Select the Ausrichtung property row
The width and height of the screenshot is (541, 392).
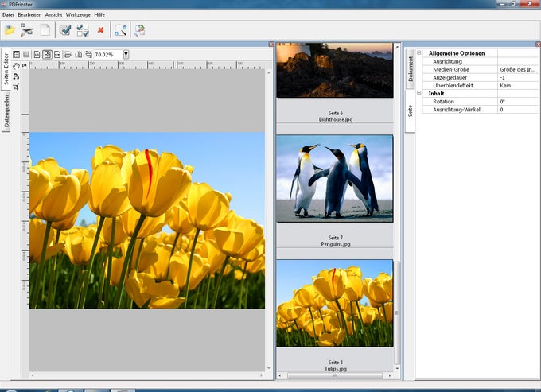pos(480,61)
